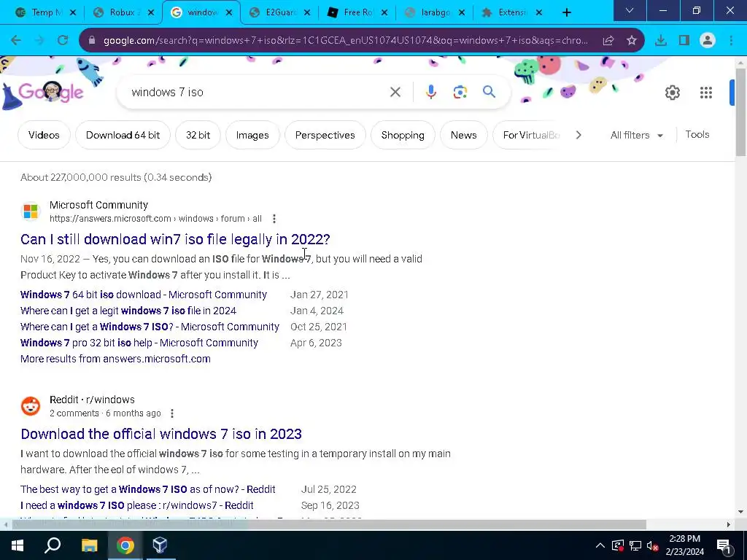Open the Chrome tab search dropdown

pyautogui.click(x=630, y=11)
